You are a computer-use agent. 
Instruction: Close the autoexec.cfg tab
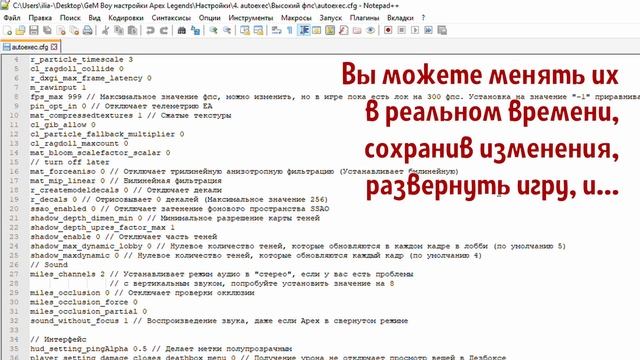pos(54,47)
